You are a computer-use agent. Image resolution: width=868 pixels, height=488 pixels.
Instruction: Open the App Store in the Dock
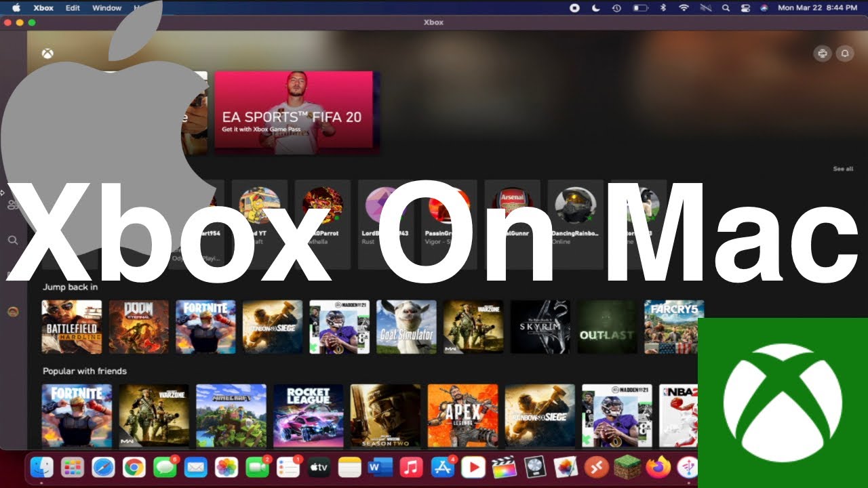coord(442,467)
